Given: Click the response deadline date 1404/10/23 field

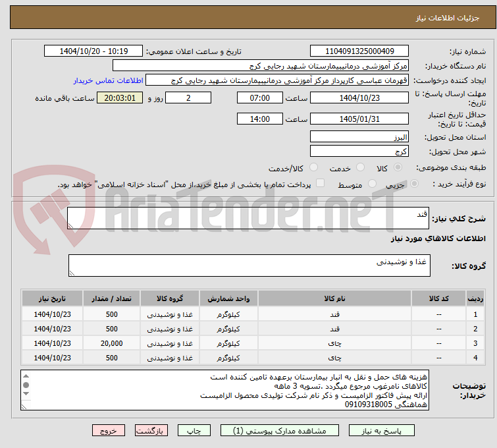Looking at the screenshot, I should pyautogui.click(x=359, y=98).
